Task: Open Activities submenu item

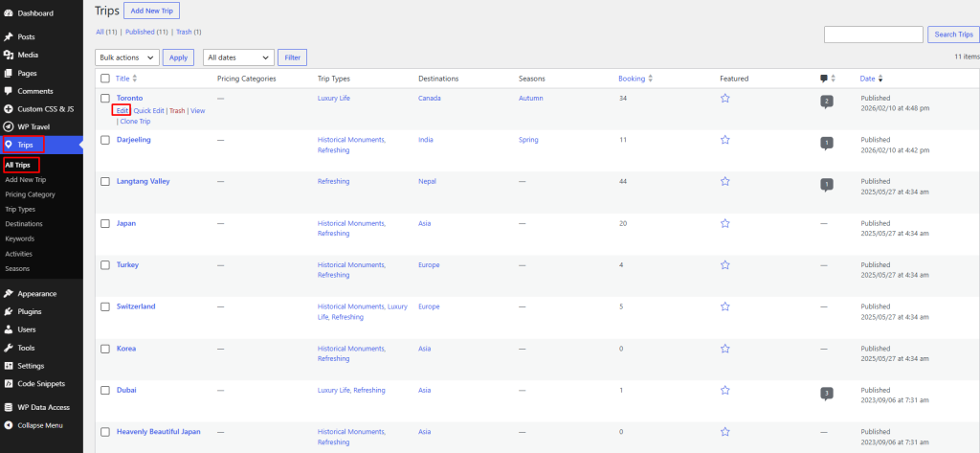Action: [19, 254]
